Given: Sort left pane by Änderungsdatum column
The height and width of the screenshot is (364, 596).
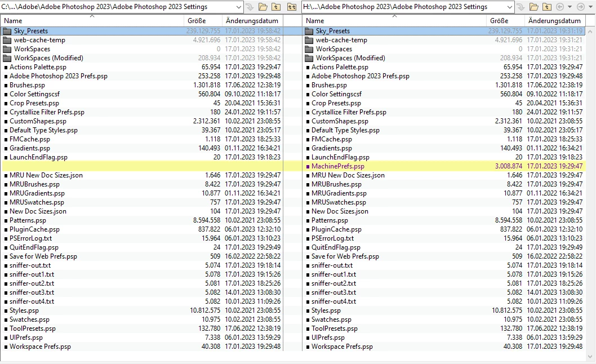Looking at the screenshot, I should (x=252, y=20).
